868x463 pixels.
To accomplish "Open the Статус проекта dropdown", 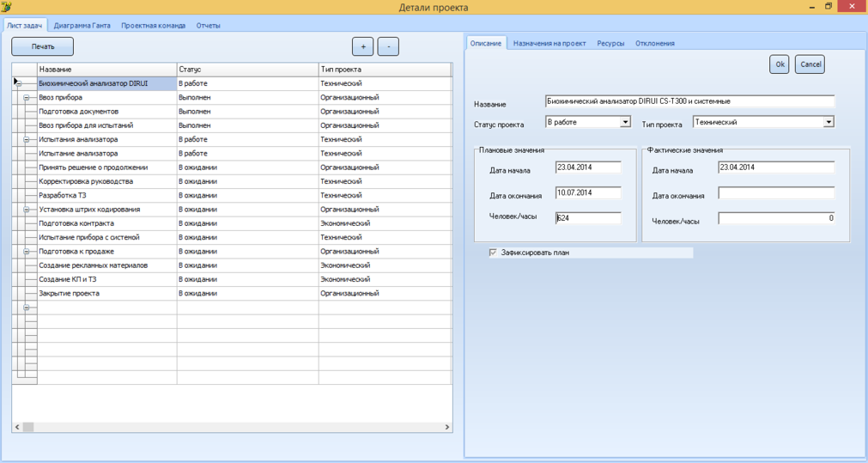I will pos(625,123).
